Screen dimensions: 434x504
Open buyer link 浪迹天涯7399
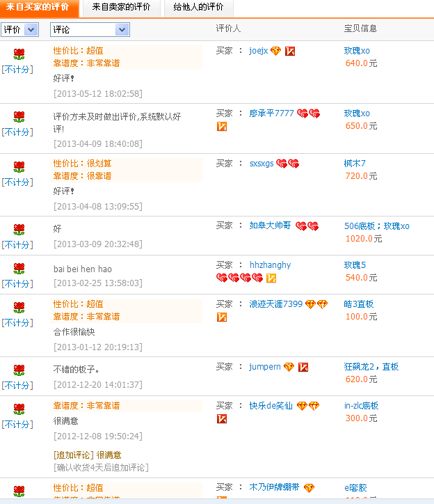coord(275,304)
